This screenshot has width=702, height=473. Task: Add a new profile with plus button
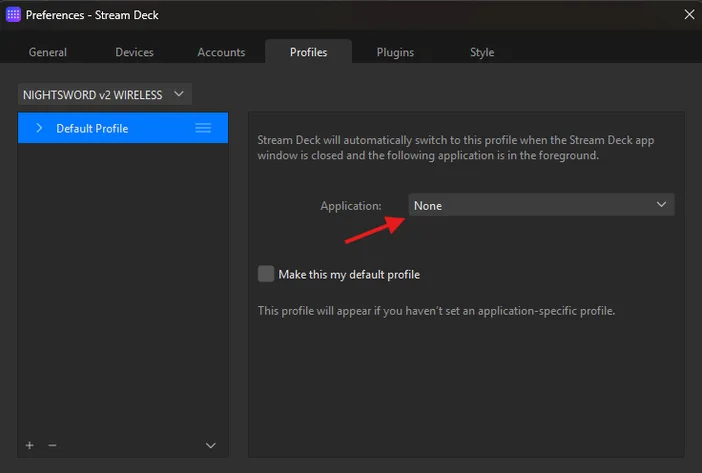tap(30, 445)
